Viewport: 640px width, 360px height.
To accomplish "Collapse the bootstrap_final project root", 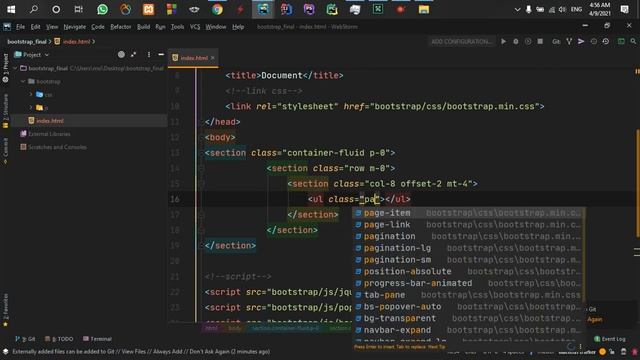I will (x=15, y=68).
